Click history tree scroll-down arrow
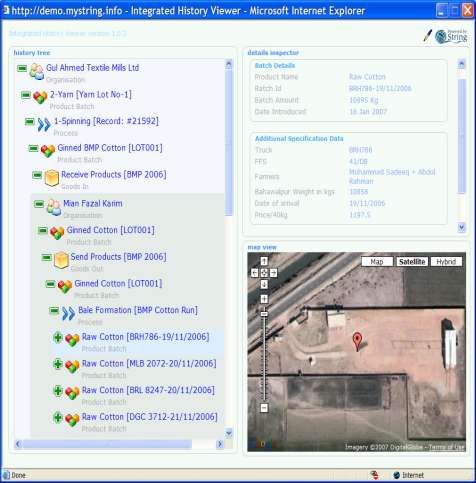Viewport: 476px width, 483px height. click(x=229, y=433)
